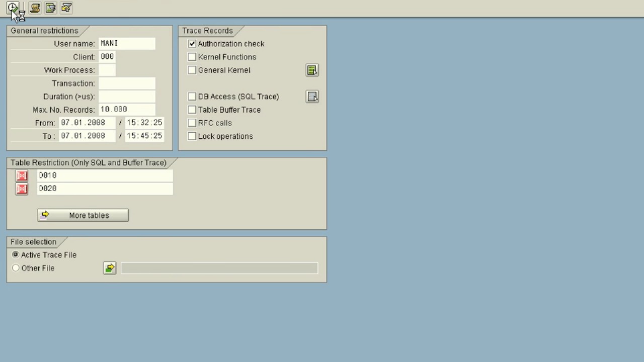This screenshot has height=362, width=644.
Task: Enable DB Access (SQL Trace) checkbox
Action: [x=192, y=97]
